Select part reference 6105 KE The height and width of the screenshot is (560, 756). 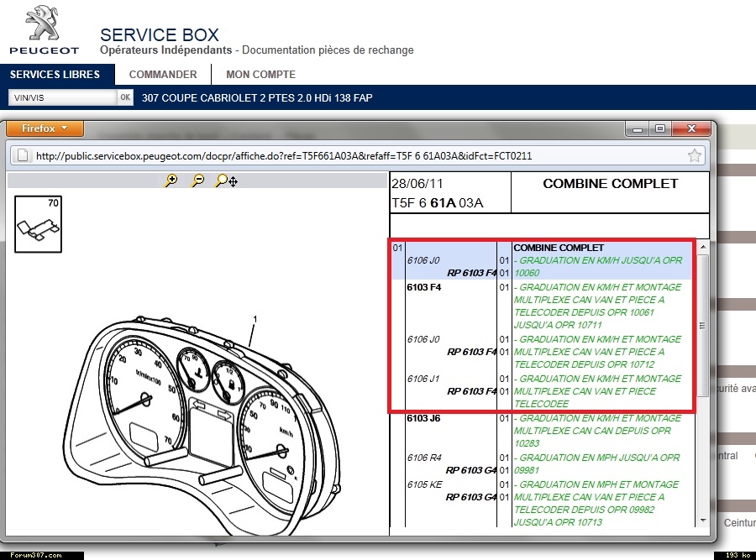424,484
